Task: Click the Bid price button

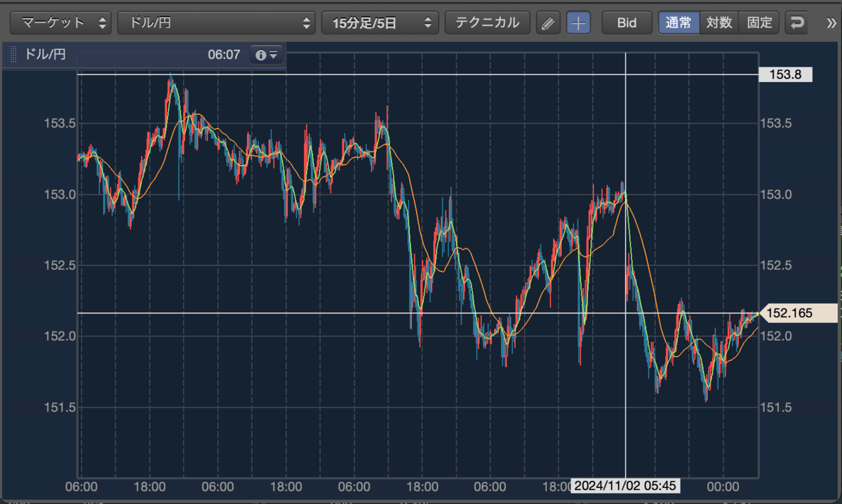Action: pos(627,23)
